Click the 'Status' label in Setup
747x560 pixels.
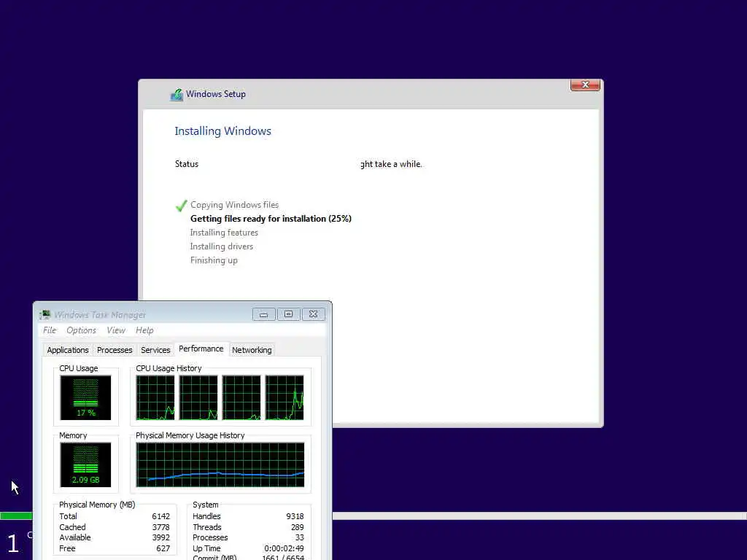coord(187,164)
